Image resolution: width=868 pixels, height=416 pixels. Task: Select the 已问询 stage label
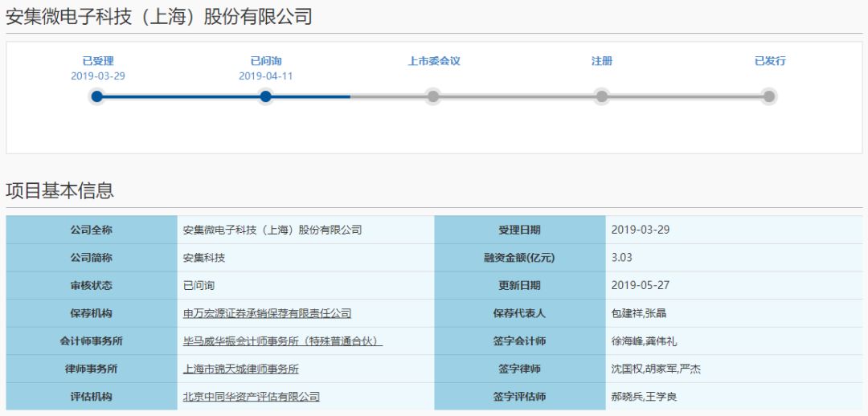pos(266,61)
